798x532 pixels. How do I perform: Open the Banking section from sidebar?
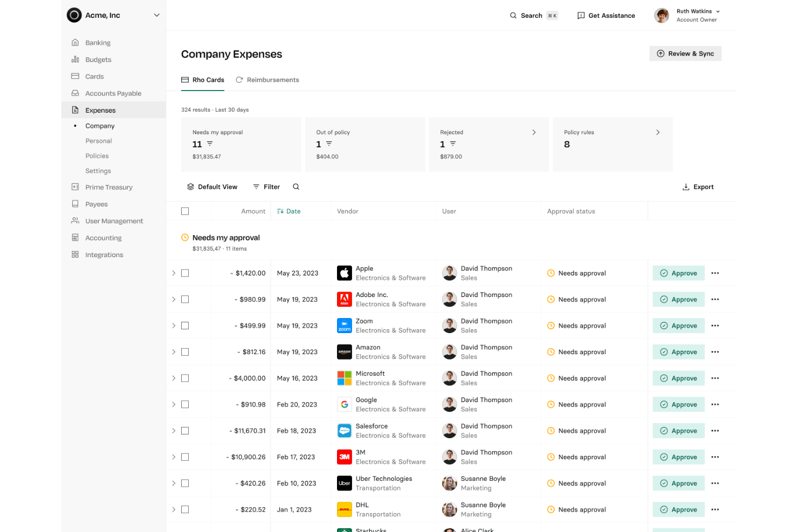tap(98, 42)
